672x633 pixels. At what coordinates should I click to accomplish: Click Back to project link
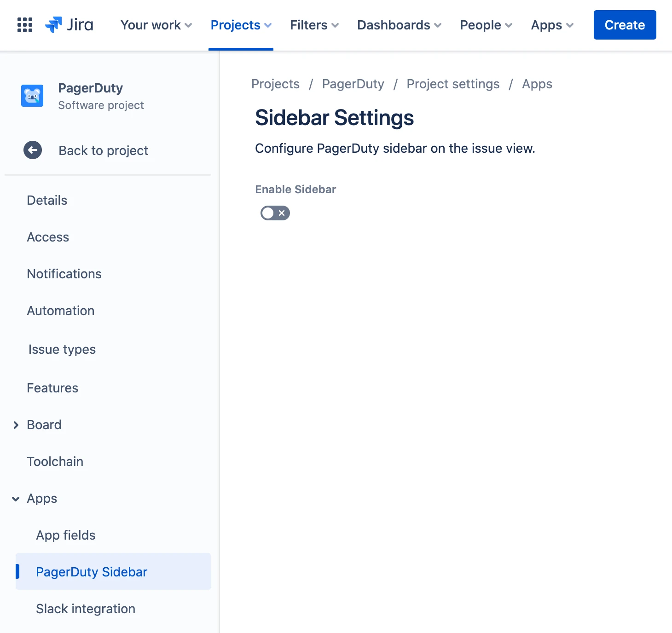click(x=104, y=150)
